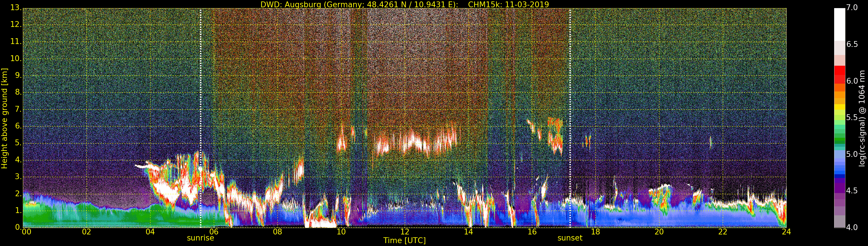This screenshot has width=868, height=246.
Task: Click colorbar tick label '4.5'
Action: 852,191
